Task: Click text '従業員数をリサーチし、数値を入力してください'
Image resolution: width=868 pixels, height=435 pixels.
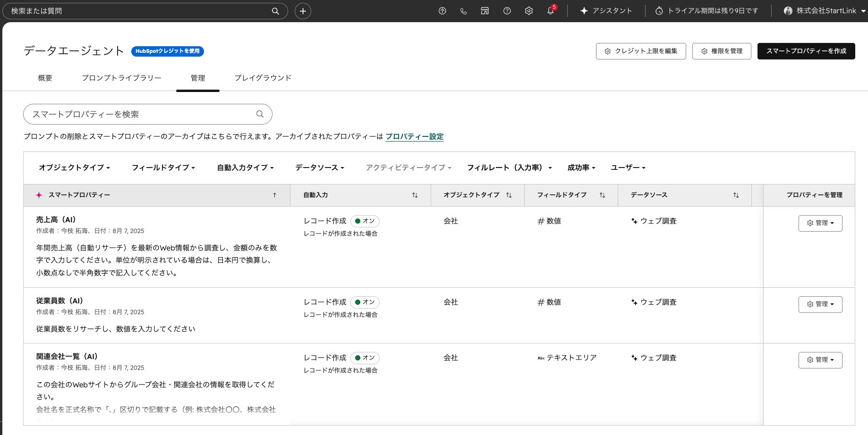Action: tap(116, 329)
